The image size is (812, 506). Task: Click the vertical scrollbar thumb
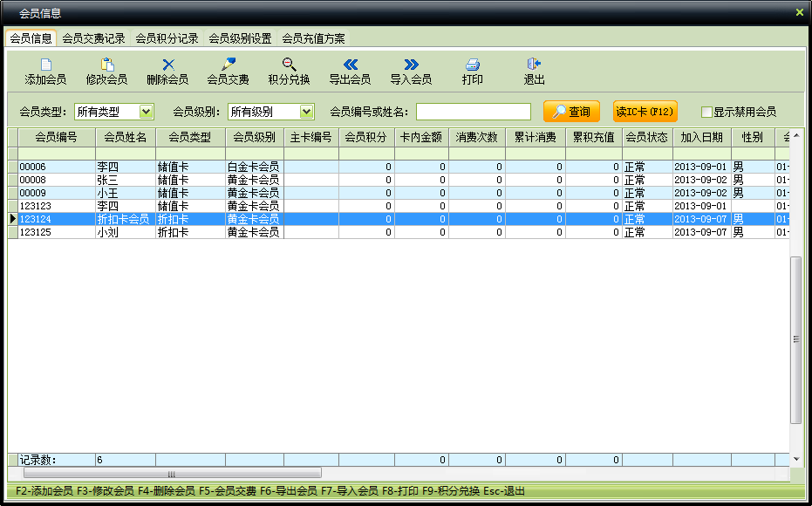(795, 339)
